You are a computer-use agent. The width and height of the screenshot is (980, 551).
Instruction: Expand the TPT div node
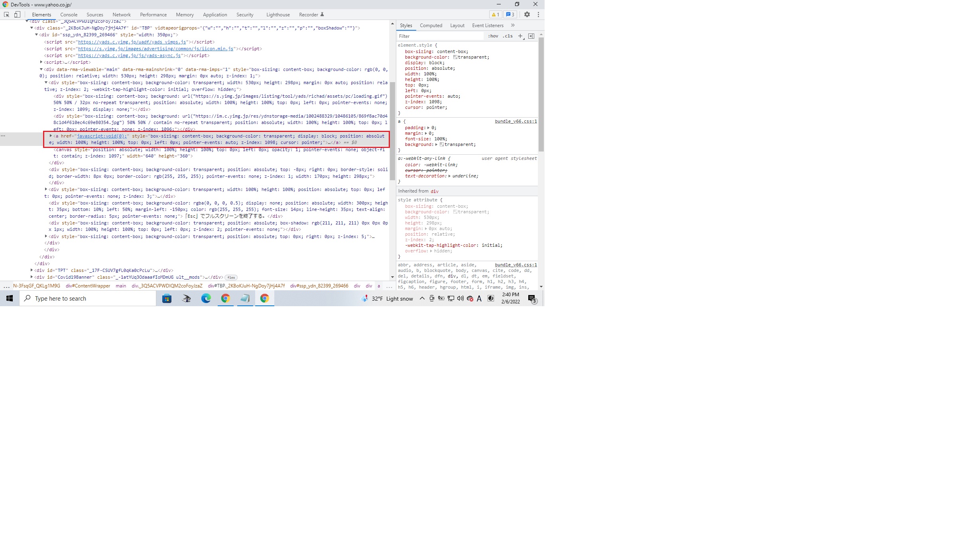[x=31, y=270]
